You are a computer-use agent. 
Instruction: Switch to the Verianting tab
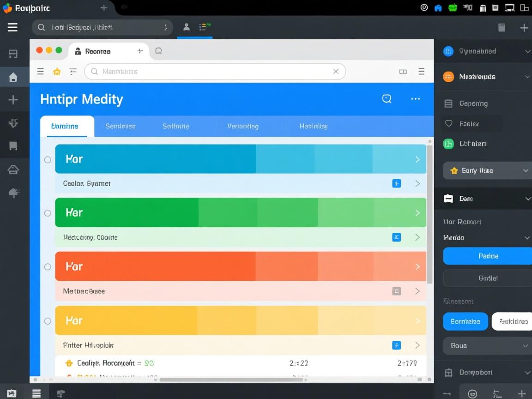pyautogui.click(x=242, y=126)
